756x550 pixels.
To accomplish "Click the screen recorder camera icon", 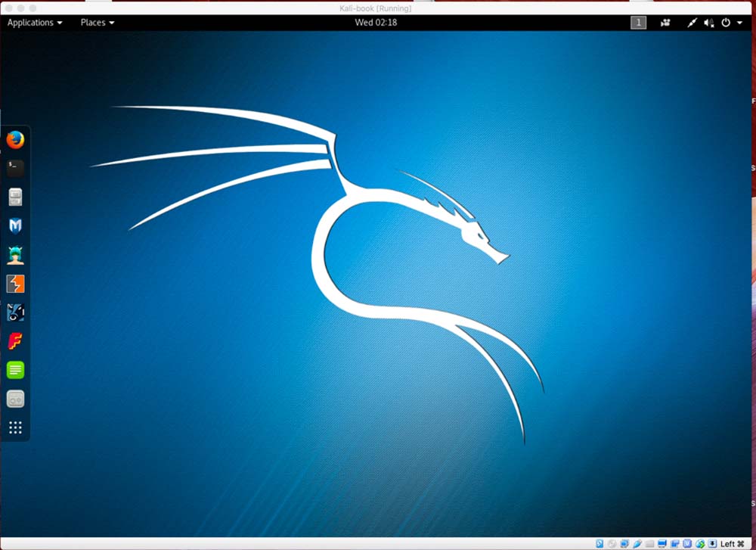I will pyautogui.click(x=665, y=23).
